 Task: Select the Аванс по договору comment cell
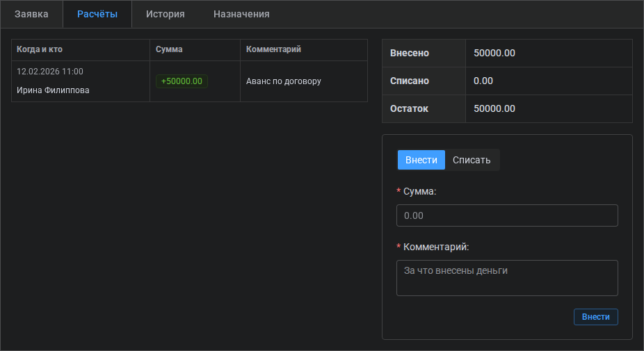pos(303,81)
